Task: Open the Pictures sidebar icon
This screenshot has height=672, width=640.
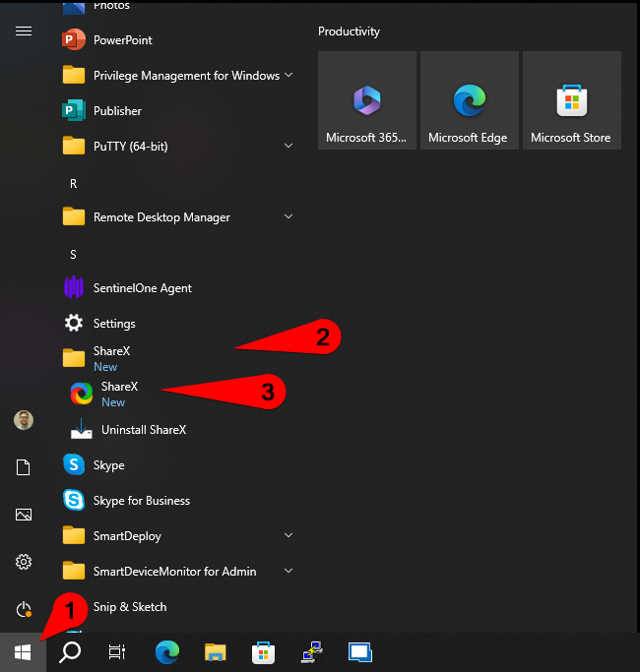Action: (24, 515)
